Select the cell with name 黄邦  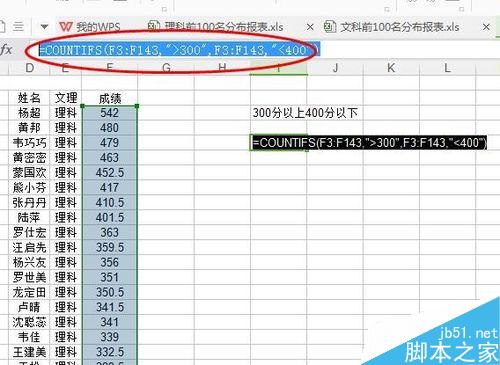(29, 128)
